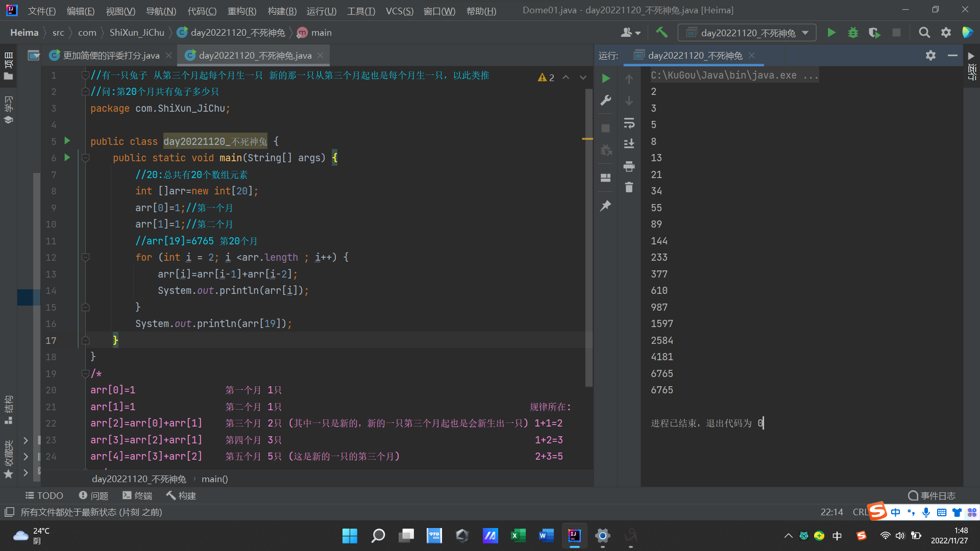
Task: Clear console with trash icon
Action: [629, 187]
